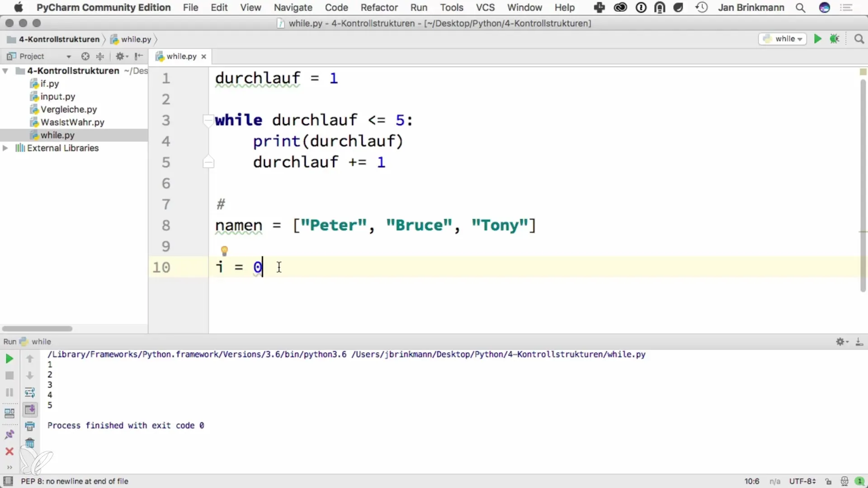The width and height of the screenshot is (868, 488).
Task: Collapse all in Project panel
Action: point(100,56)
